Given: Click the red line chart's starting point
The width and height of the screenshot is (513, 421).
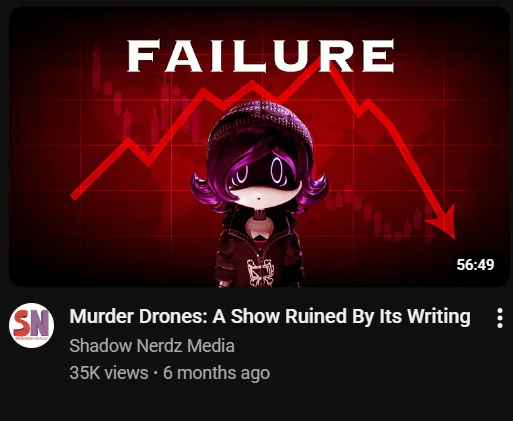Looking at the screenshot, I should point(75,195).
